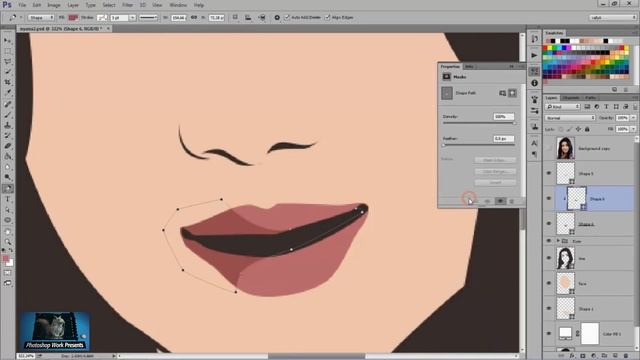
Task: Click the shape width input field
Action: point(178,18)
